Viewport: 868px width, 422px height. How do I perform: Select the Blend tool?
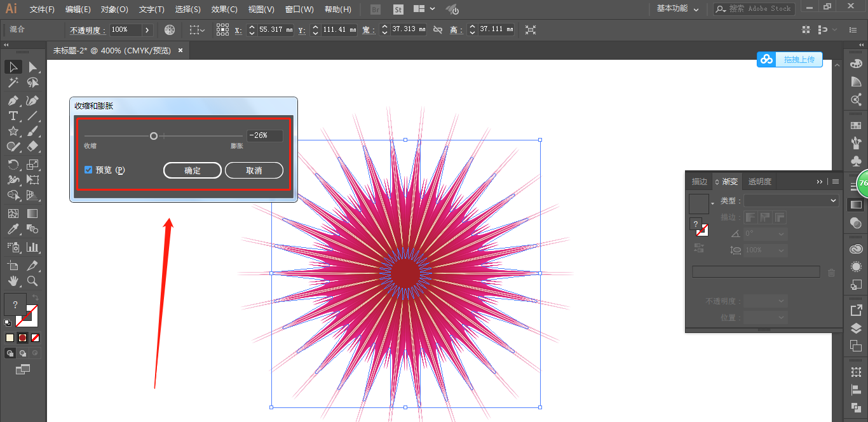point(32,229)
